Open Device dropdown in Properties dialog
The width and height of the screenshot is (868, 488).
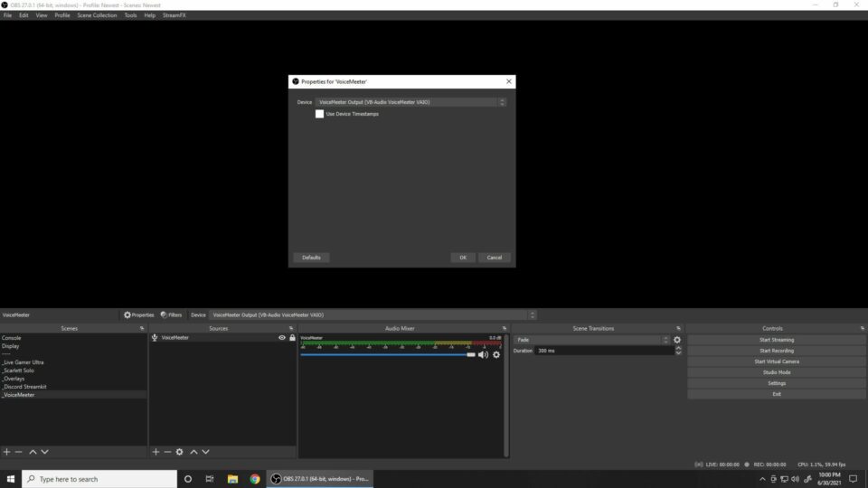point(410,102)
